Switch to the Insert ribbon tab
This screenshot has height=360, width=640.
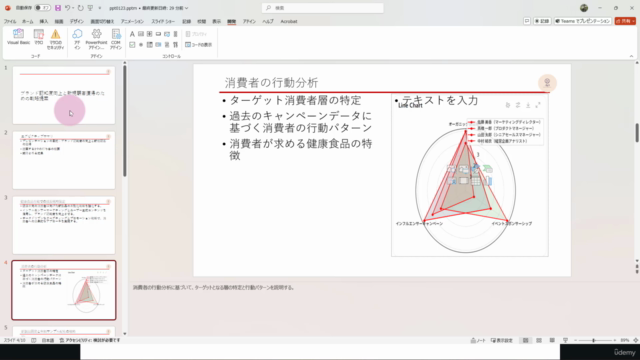pos(44,21)
